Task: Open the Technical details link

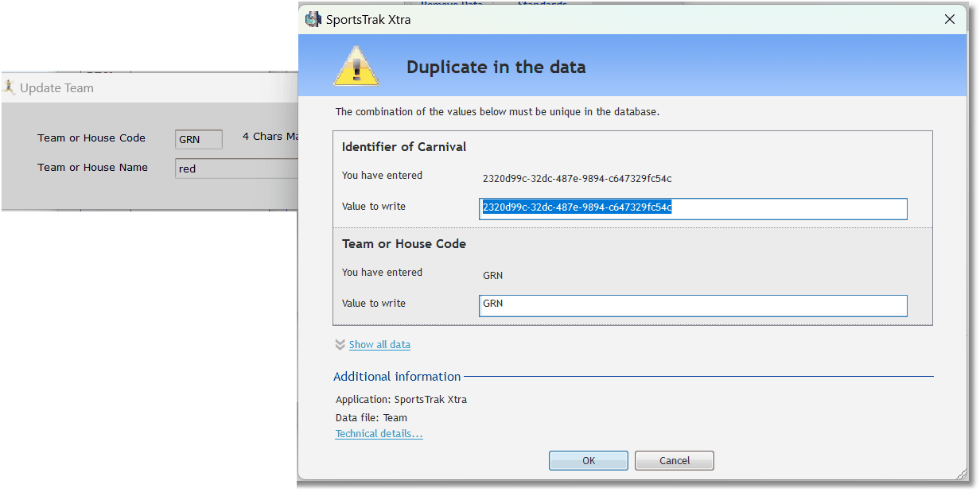Action: (x=379, y=434)
